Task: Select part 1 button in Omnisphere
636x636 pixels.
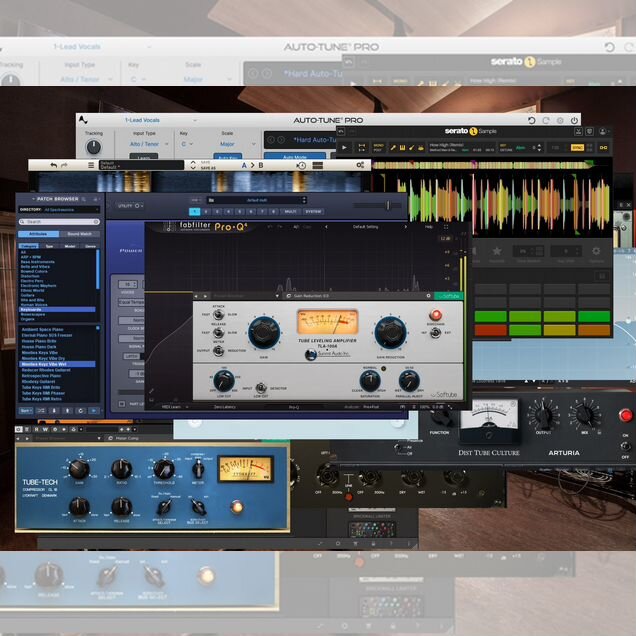Action: [195, 212]
